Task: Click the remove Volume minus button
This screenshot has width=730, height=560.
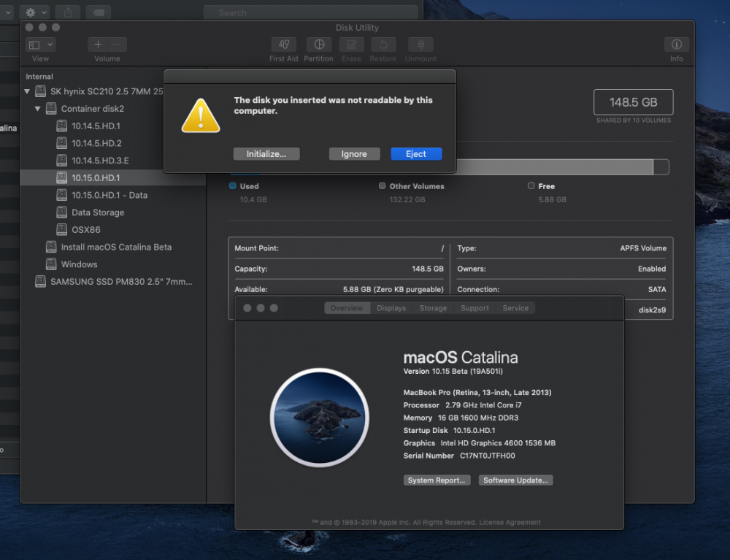Action: [117, 45]
